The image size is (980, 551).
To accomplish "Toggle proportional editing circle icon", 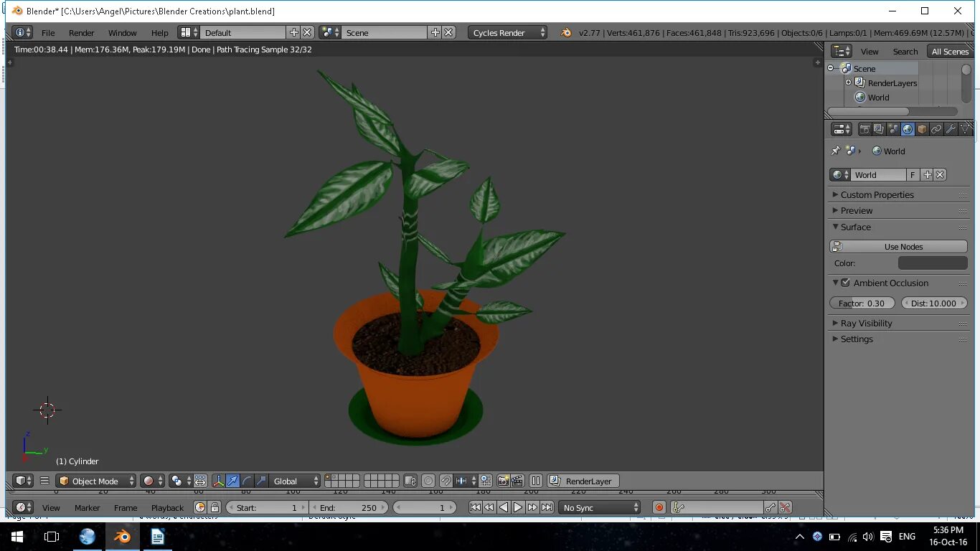I will click(x=428, y=481).
